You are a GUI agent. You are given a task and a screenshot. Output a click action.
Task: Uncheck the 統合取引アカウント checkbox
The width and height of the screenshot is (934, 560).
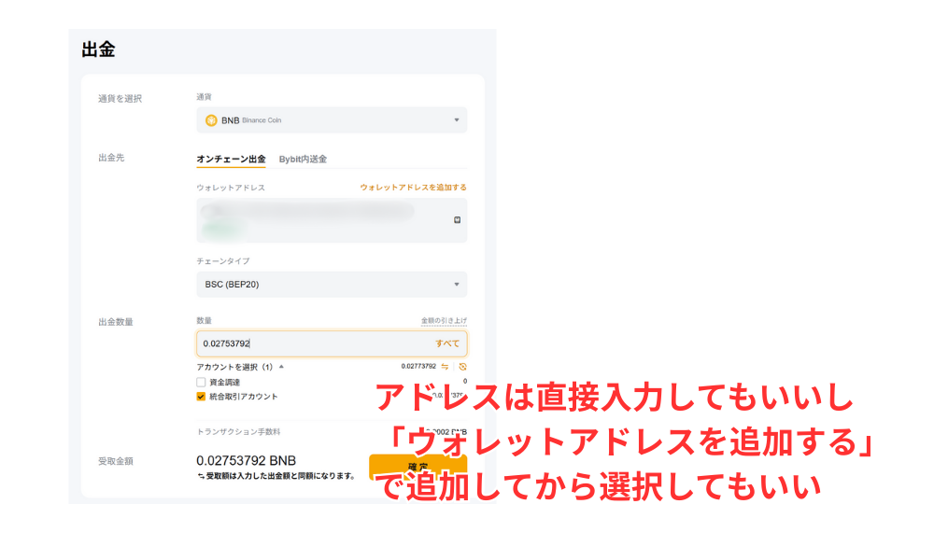pyautogui.click(x=201, y=397)
